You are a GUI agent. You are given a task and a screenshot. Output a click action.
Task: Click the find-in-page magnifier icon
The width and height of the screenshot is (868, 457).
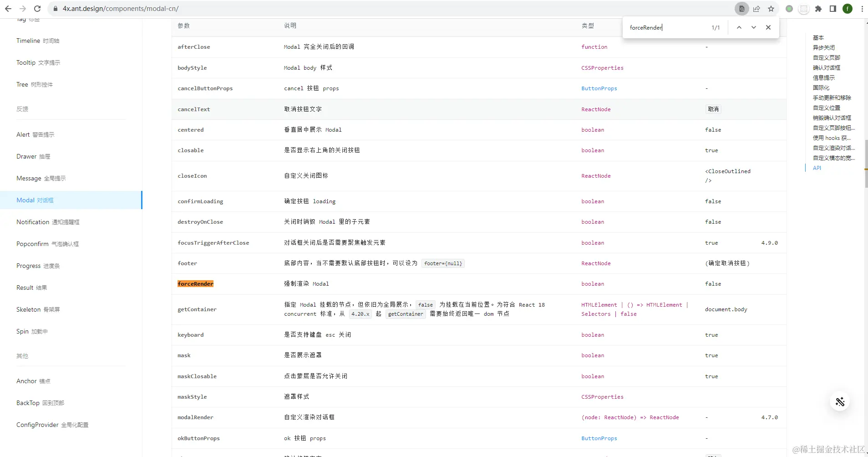coord(742,9)
